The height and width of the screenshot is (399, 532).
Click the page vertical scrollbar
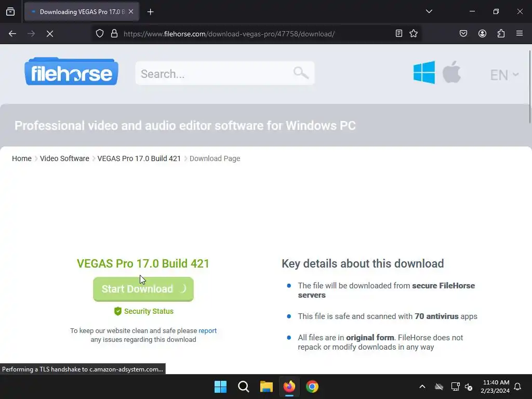[x=530, y=87]
